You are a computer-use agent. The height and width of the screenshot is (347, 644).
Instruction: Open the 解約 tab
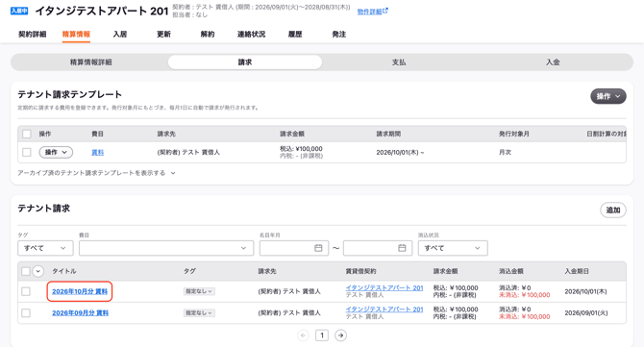click(x=208, y=34)
